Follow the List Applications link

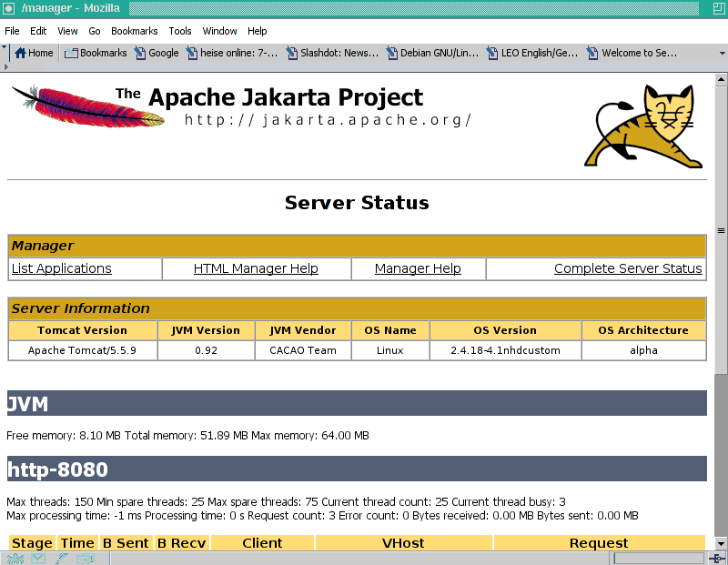(x=62, y=268)
